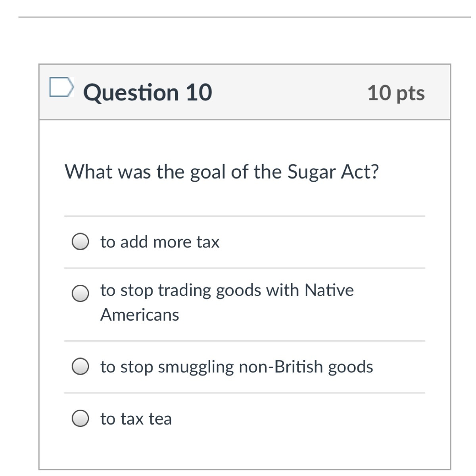
Task: Click the "to stop smuggling non-British goods" label
Action: (236, 367)
